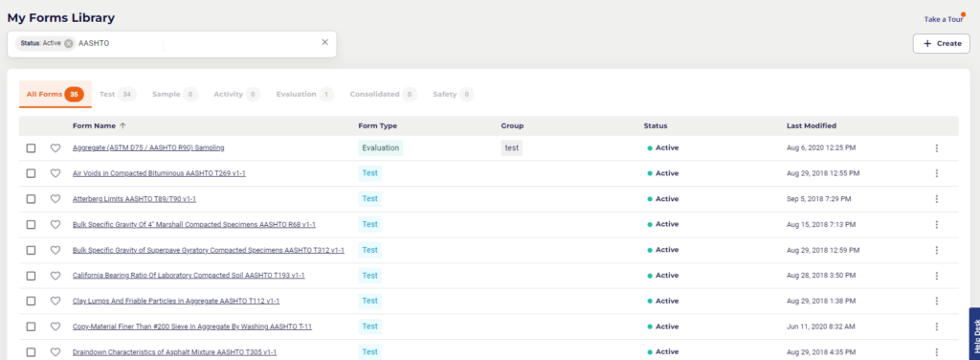
Task: Switch to the Safety tab
Action: [454, 95]
